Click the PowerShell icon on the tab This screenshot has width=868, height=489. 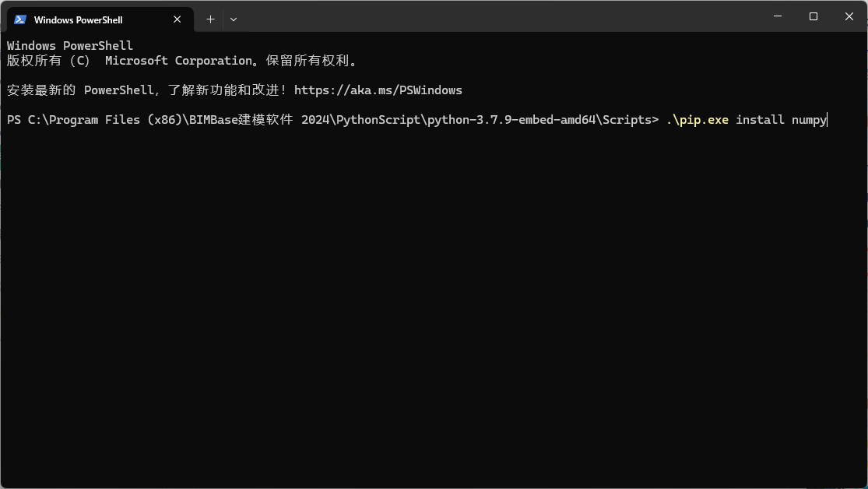[20, 19]
